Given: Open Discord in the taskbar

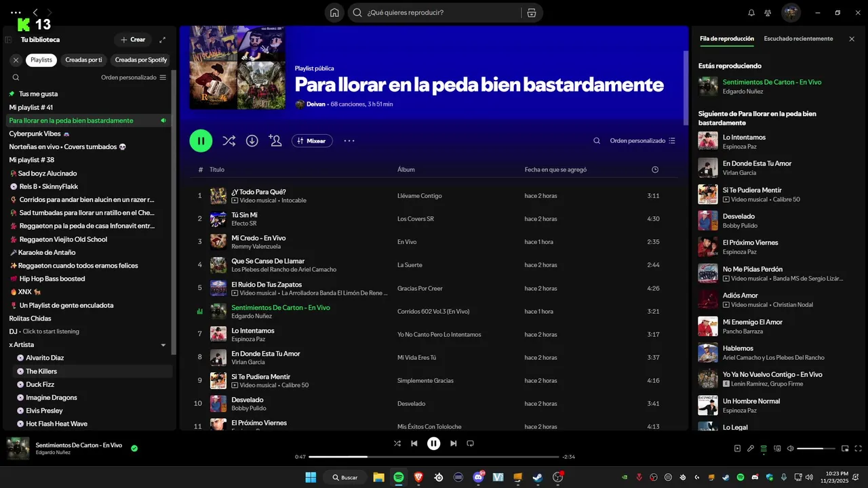Looking at the screenshot, I should (x=478, y=477).
